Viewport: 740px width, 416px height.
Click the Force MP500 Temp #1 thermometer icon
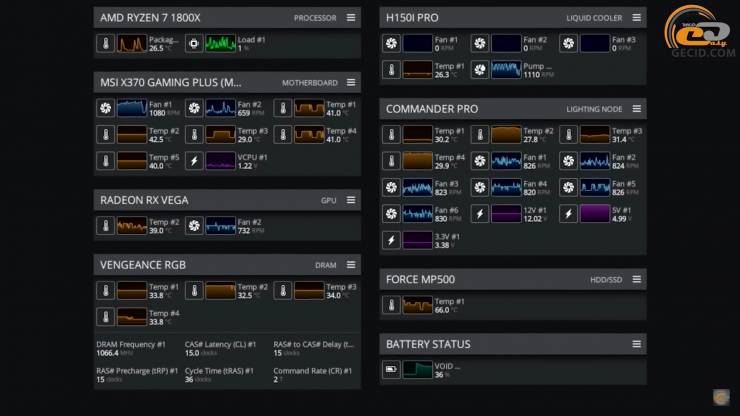tap(392, 305)
